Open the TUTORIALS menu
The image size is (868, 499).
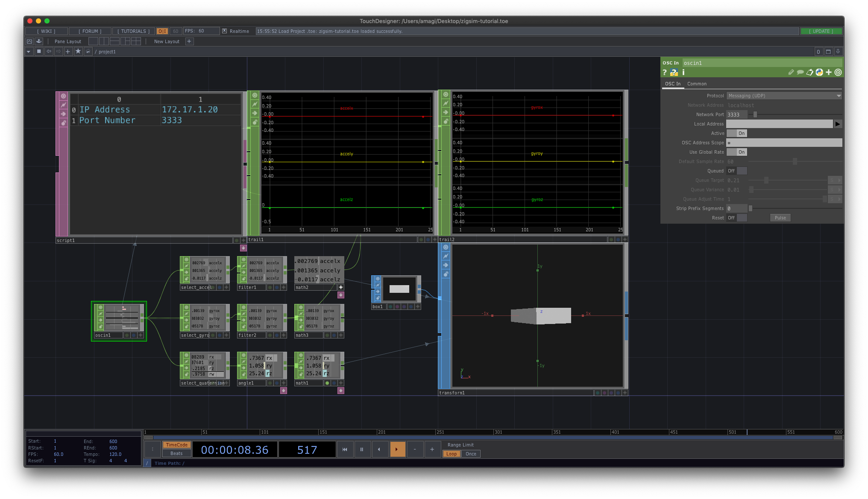(x=134, y=31)
